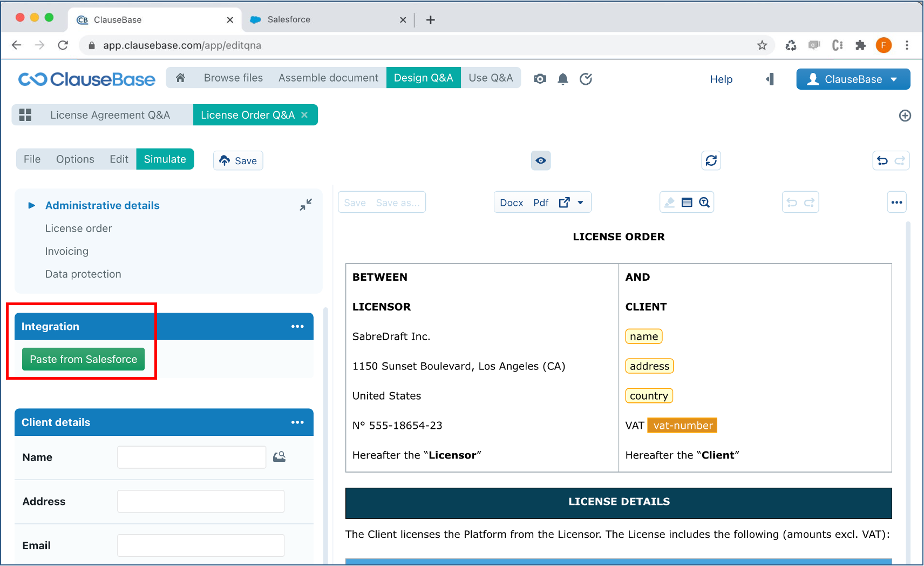The width and height of the screenshot is (924, 566).
Task: Click the Address input field
Action: [201, 501]
